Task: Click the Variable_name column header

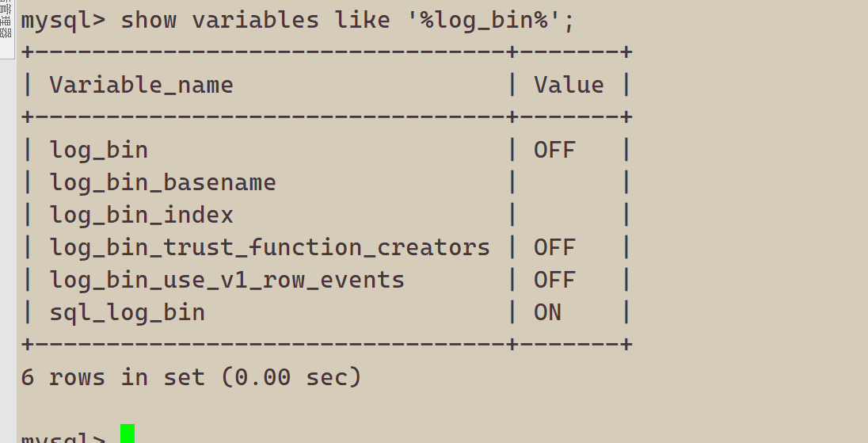Action: (x=141, y=86)
